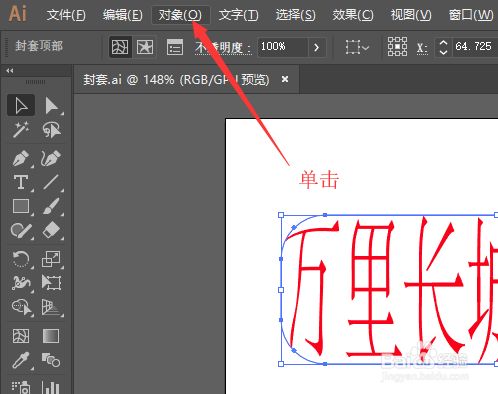Choose the Warp tool
Image resolution: width=498 pixels, height=394 pixels.
tap(21, 283)
